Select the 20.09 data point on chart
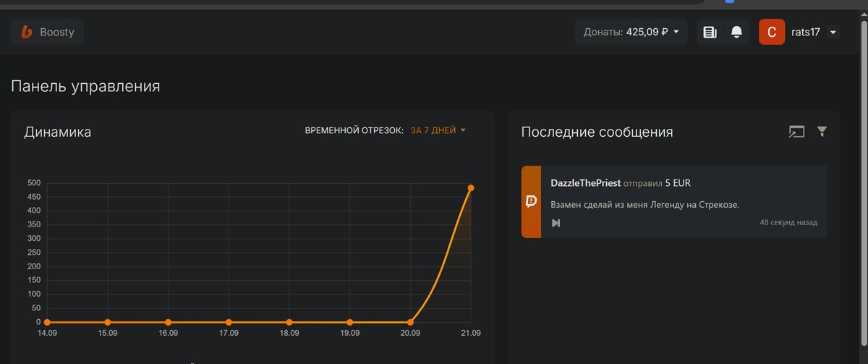This screenshot has height=364, width=868. (410, 322)
